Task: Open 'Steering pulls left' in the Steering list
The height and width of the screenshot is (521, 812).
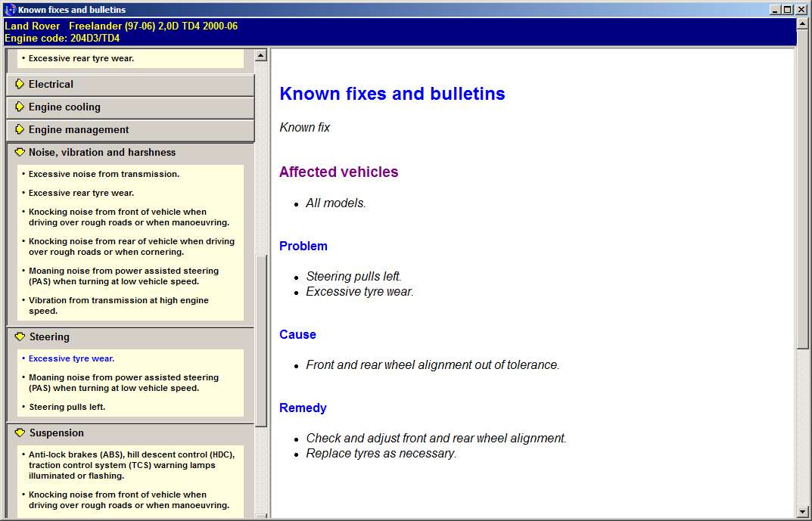Action: point(67,407)
